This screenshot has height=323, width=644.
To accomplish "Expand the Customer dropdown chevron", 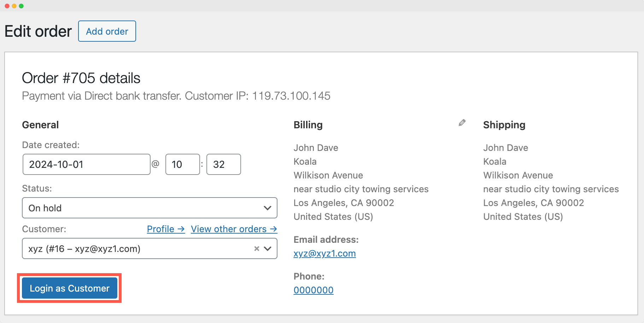I will click(x=268, y=248).
